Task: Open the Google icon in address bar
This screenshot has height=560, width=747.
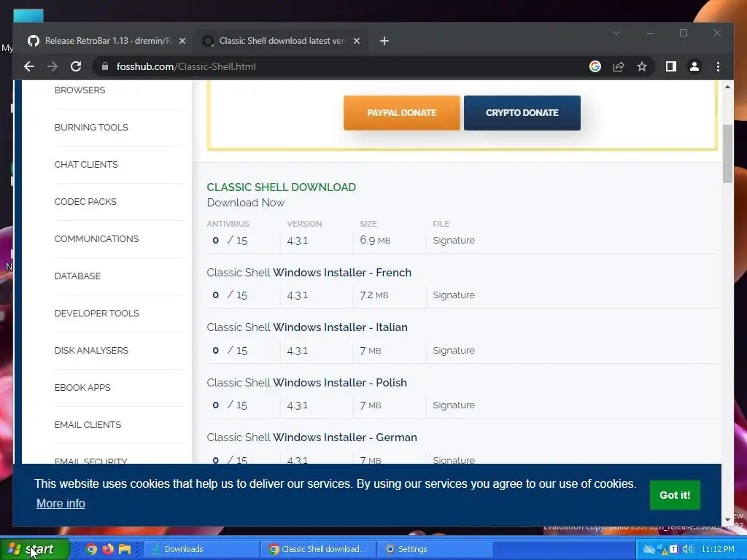Action: 595,66
